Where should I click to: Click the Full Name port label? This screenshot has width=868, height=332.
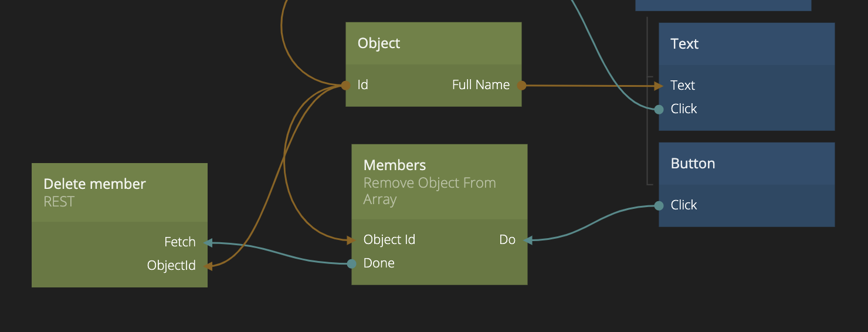click(480, 85)
